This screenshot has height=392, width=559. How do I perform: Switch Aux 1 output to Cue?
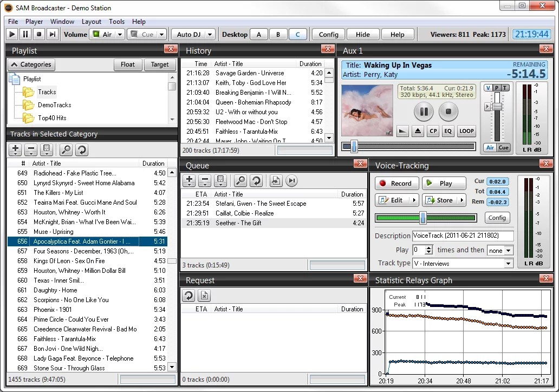[x=504, y=148]
